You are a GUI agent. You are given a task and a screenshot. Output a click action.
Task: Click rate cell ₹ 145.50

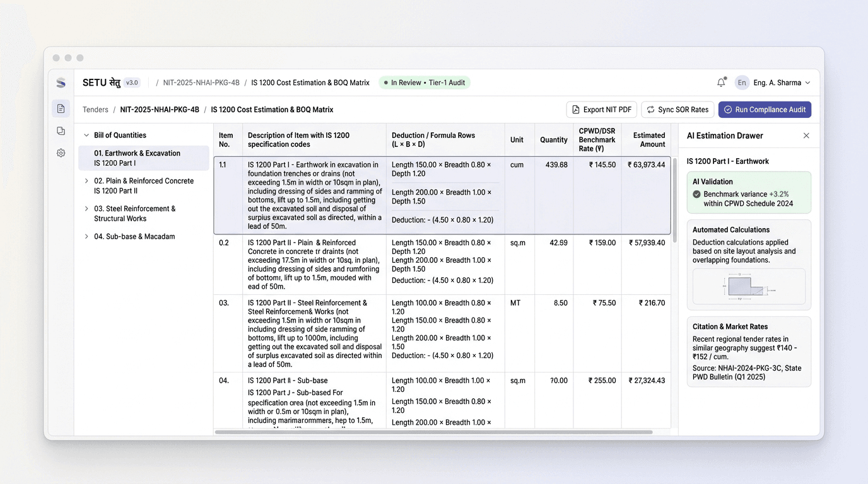coord(602,165)
